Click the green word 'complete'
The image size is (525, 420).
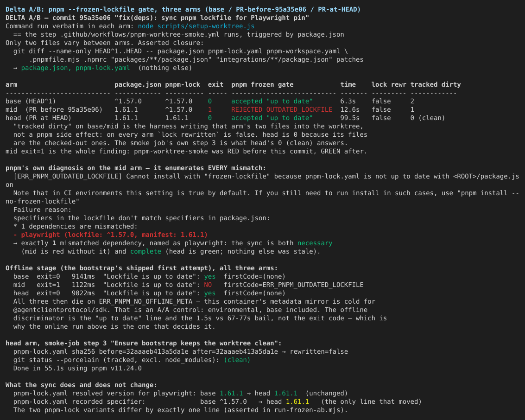[145, 252]
